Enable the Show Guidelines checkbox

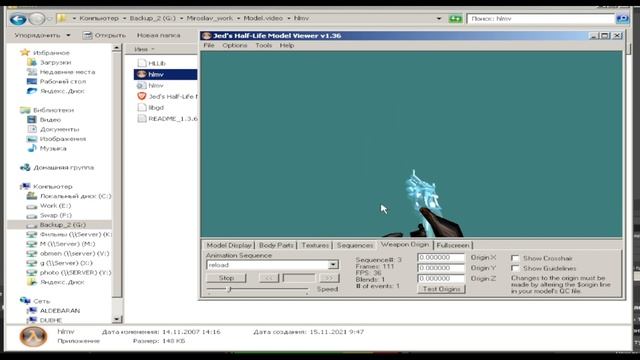coord(515,269)
